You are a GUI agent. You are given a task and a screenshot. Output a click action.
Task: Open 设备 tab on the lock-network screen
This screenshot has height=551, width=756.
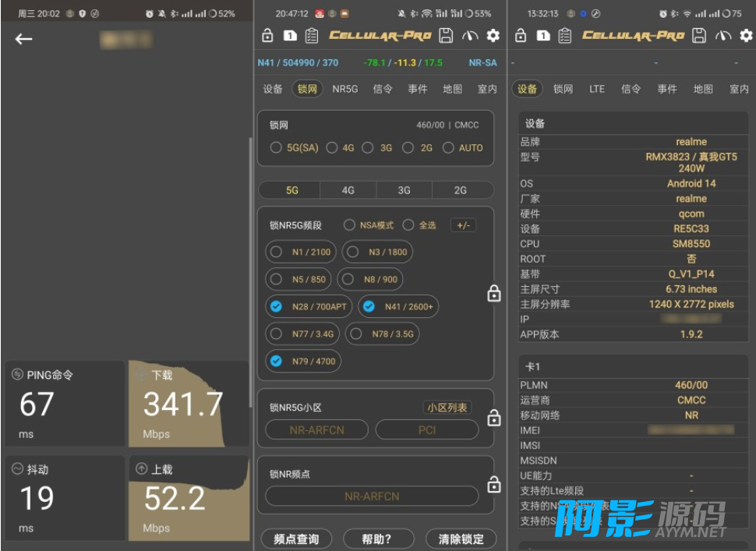[x=273, y=89]
